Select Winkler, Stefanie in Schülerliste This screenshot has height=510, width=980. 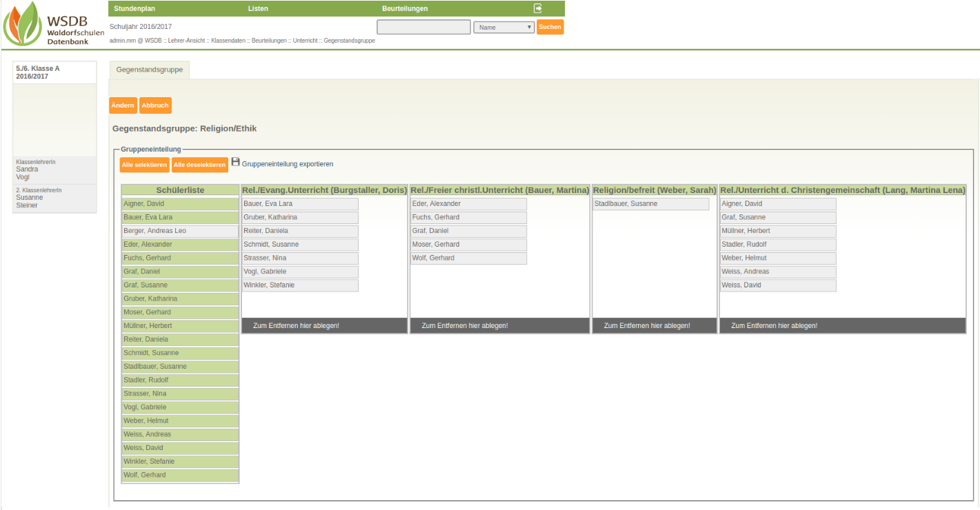[180, 461]
